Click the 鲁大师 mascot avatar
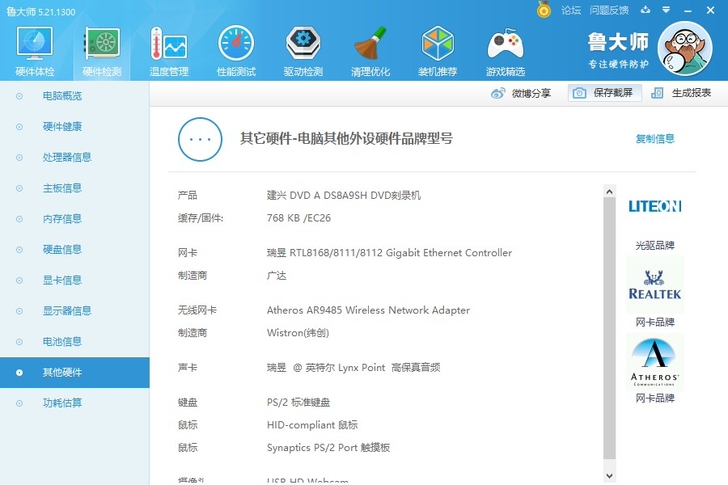 [685, 48]
